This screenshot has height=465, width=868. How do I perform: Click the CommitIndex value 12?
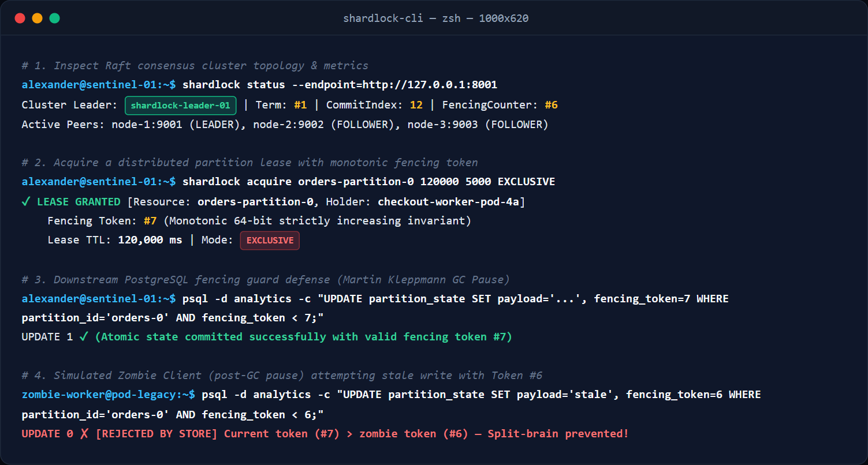[x=416, y=105]
